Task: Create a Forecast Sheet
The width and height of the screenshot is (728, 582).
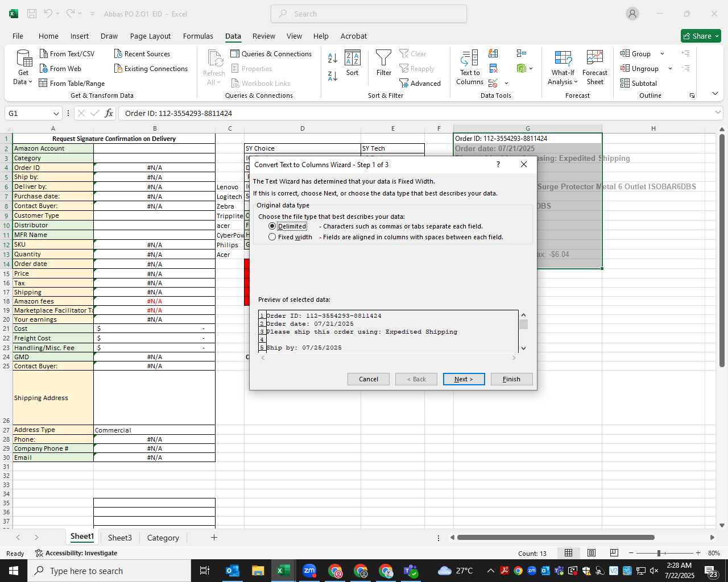Action: click(595, 68)
